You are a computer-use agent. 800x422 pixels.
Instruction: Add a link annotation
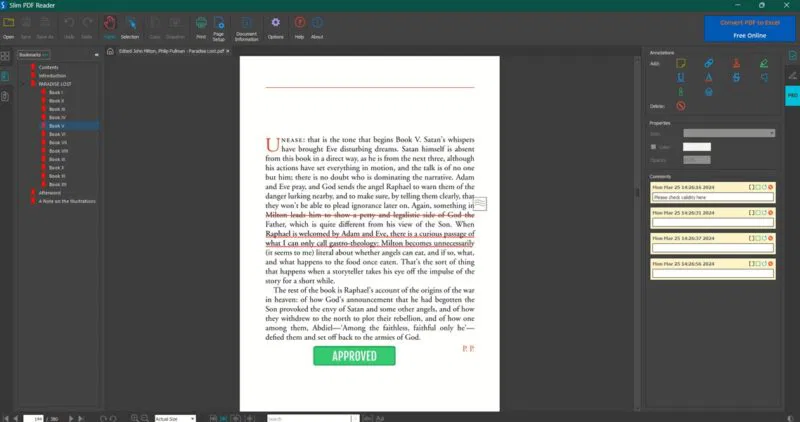709,63
